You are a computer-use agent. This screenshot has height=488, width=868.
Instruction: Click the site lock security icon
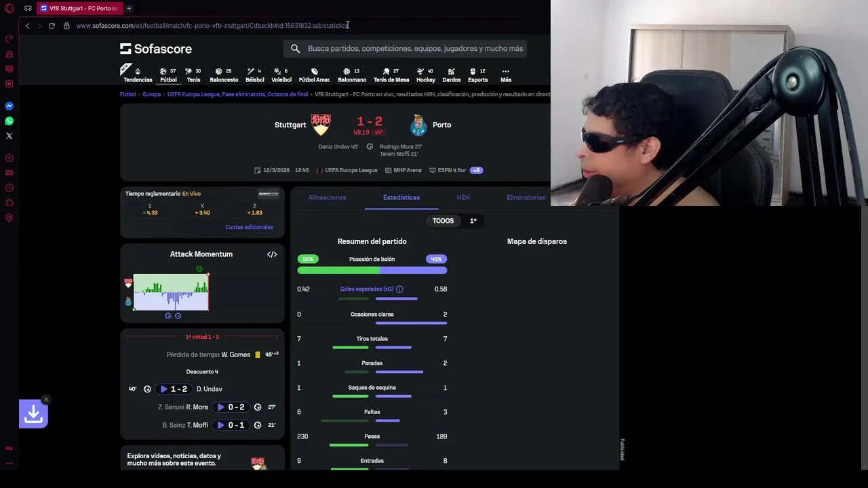(x=66, y=26)
